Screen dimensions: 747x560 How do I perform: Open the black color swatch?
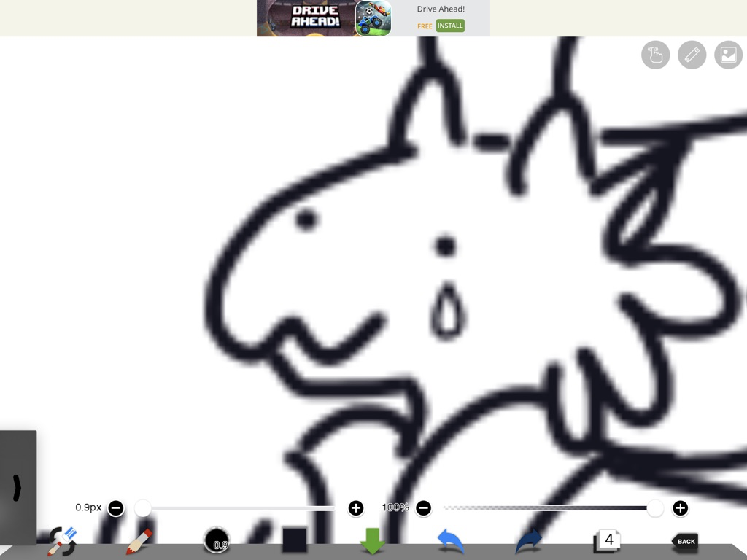pyautogui.click(x=295, y=540)
